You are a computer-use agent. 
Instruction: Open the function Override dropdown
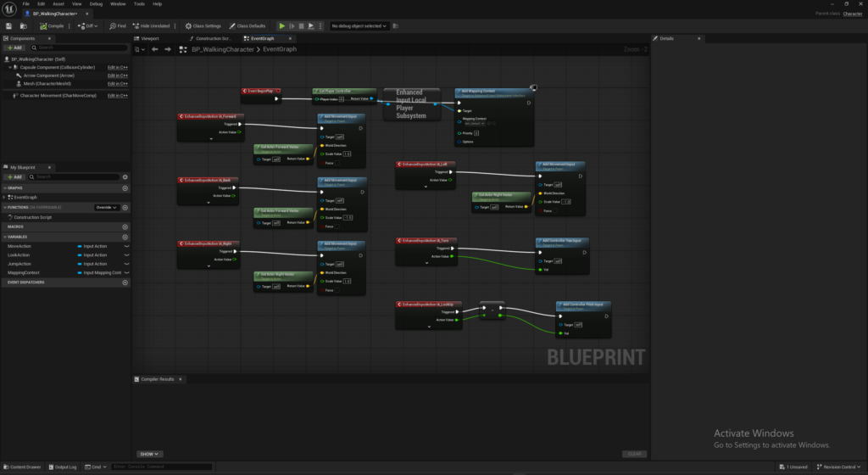click(x=106, y=208)
